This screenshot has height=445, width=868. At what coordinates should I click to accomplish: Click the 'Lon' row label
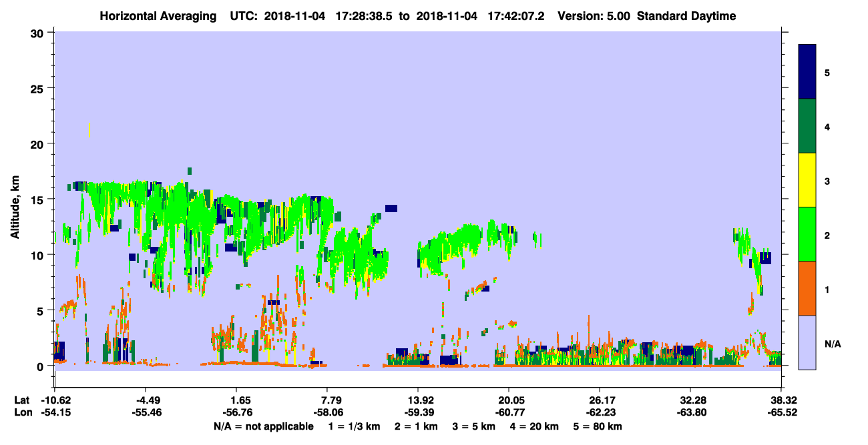[x=22, y=413]
